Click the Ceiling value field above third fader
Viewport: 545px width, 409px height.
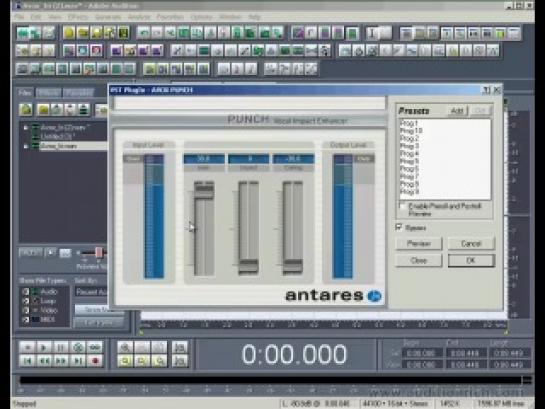(x=293, y=159)
